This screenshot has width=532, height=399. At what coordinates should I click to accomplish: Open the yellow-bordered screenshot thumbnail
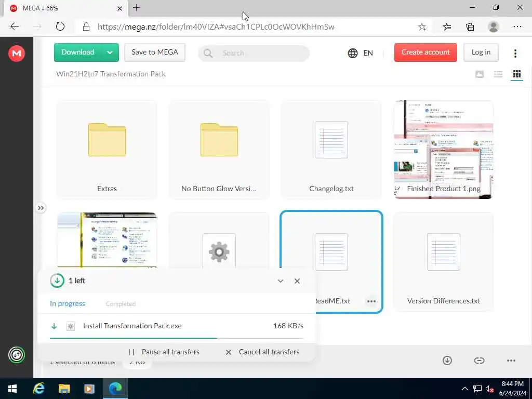(x=107, y=240)
